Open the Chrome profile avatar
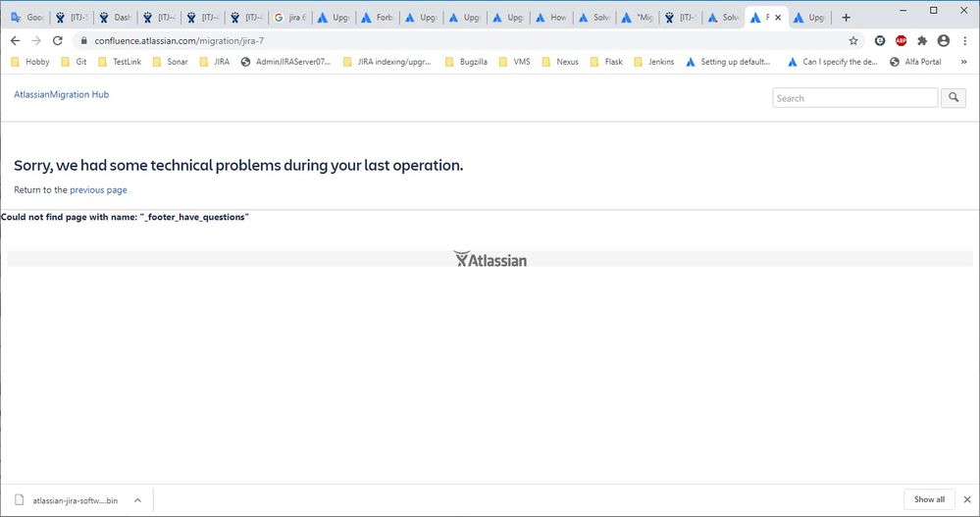Viewport: 980px width, 517px height. pyautogui.click(x=943, y=40)
